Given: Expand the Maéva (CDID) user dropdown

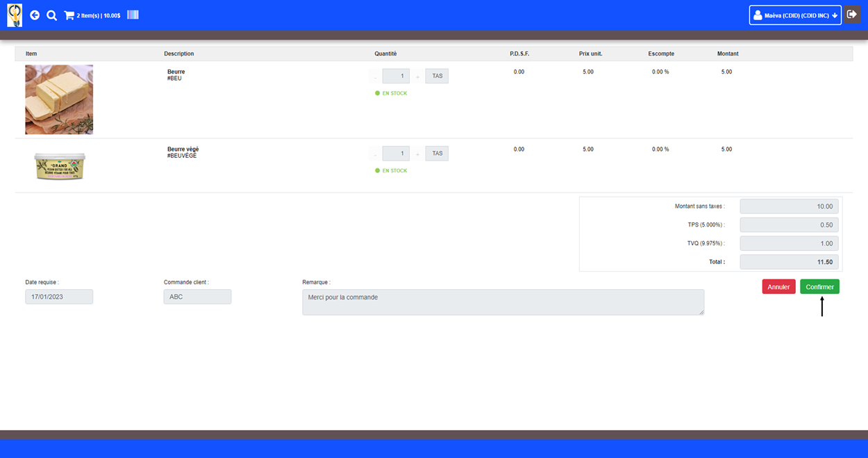Looking at the screenshot, I should [795, 15].
